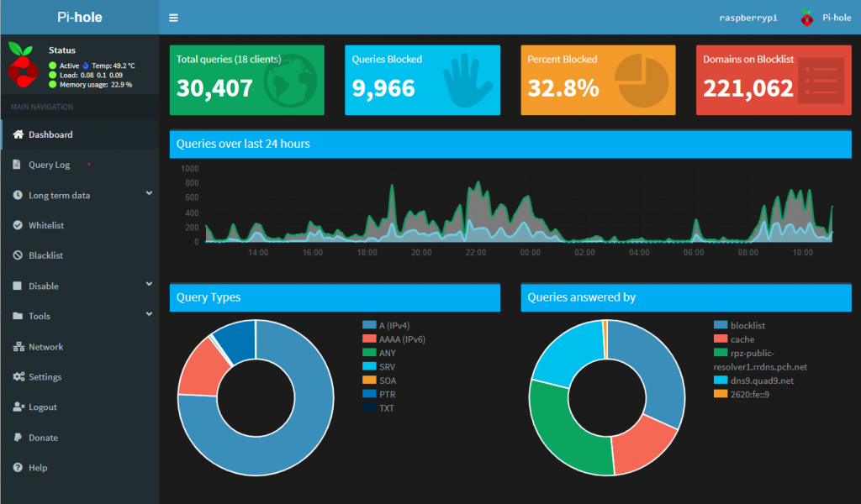The image size is (861, 504).
Task: Open the Help link
Action: [x=80, y=467]
